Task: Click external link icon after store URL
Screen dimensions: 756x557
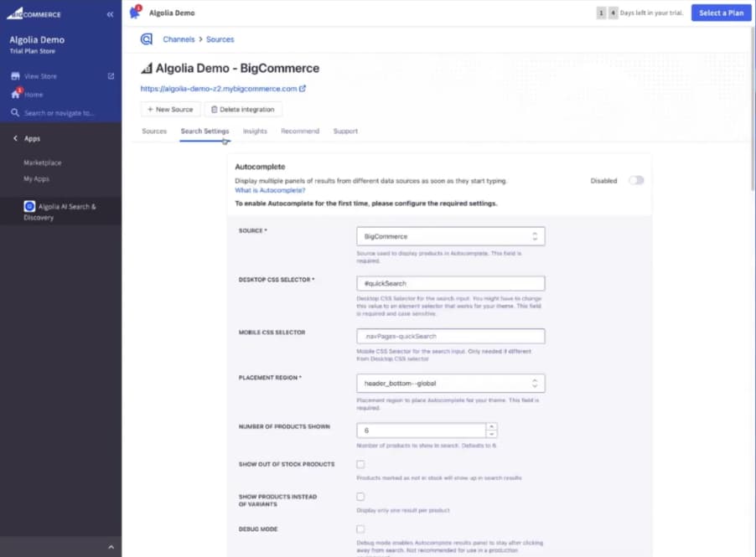Action: coord(303,89)
